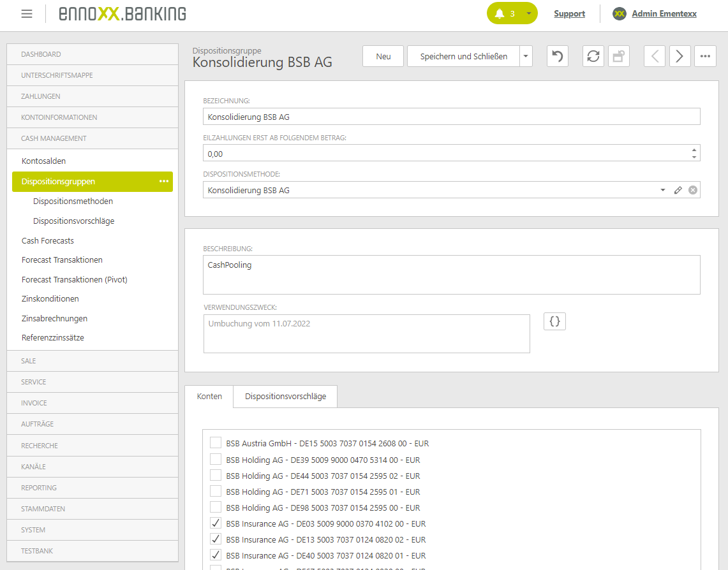Open Kontosalden in the sidebar
The width and height of the screenshot is (728, 570).
point(43,161)
